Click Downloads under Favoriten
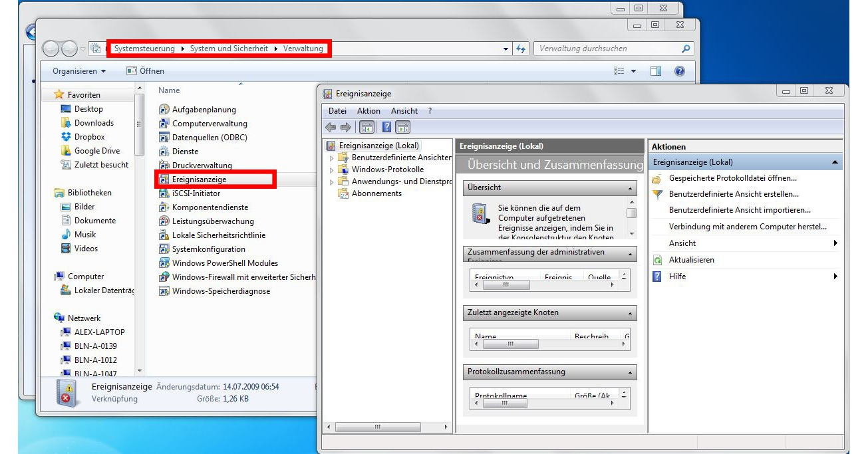 [x=94, y=123]
